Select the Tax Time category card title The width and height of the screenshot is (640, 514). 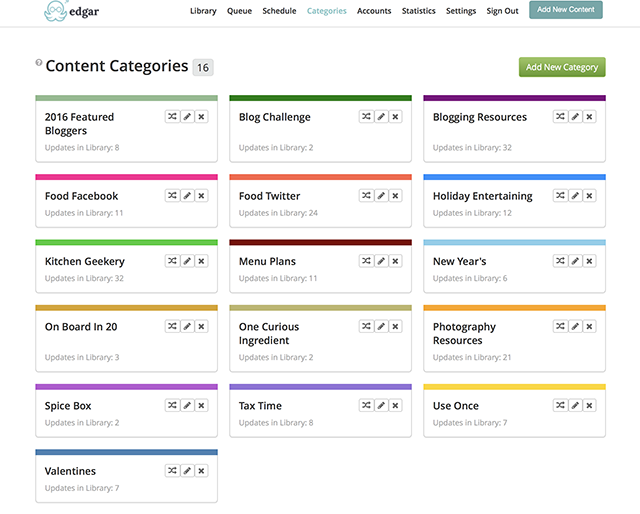coord(261,406)
